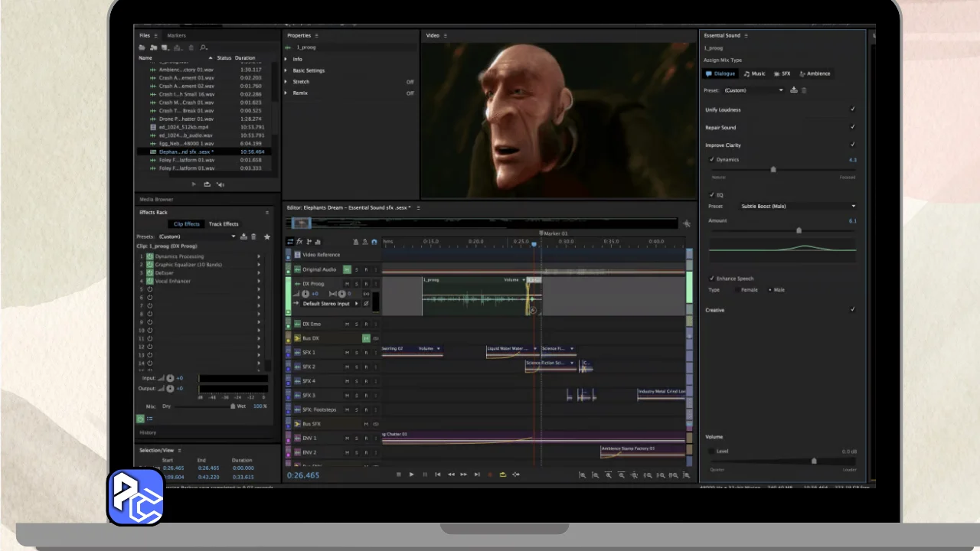
Task: Click the first zoom magnifier in the editor footer
Action: 582,475
